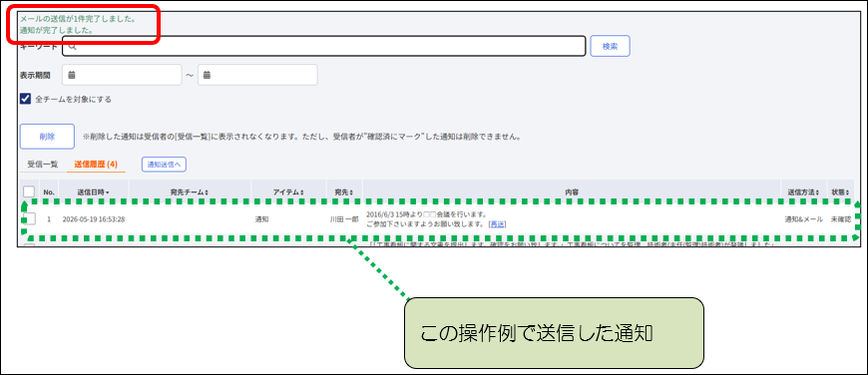The height and width of the screenshot is (375, 868).
Task: Sort by 送信方法 column header
Action: click(804, 192)
